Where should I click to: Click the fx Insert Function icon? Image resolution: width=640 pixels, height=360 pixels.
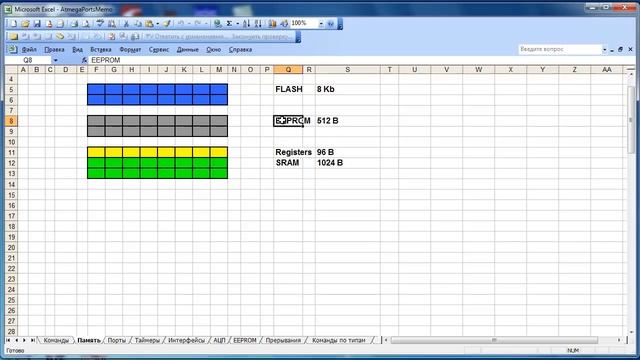(84, 60)
